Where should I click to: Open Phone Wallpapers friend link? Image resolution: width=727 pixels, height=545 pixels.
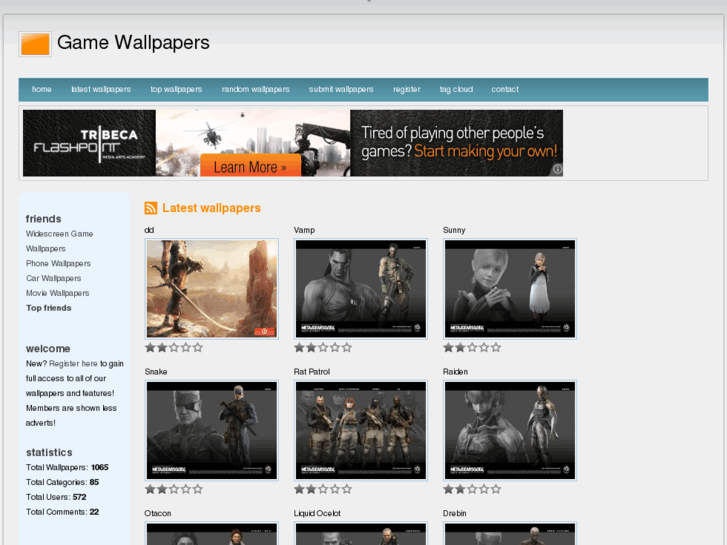point(58,263)
